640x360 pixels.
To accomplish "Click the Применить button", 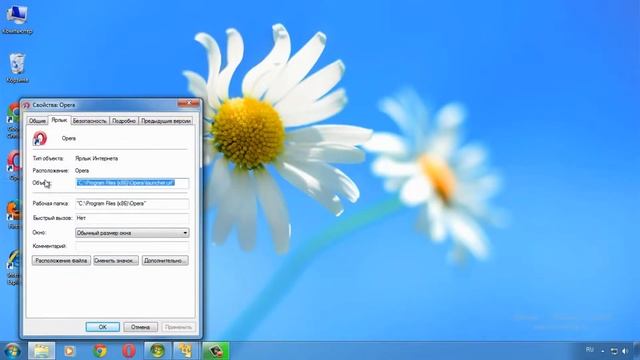I will [178, 327].
